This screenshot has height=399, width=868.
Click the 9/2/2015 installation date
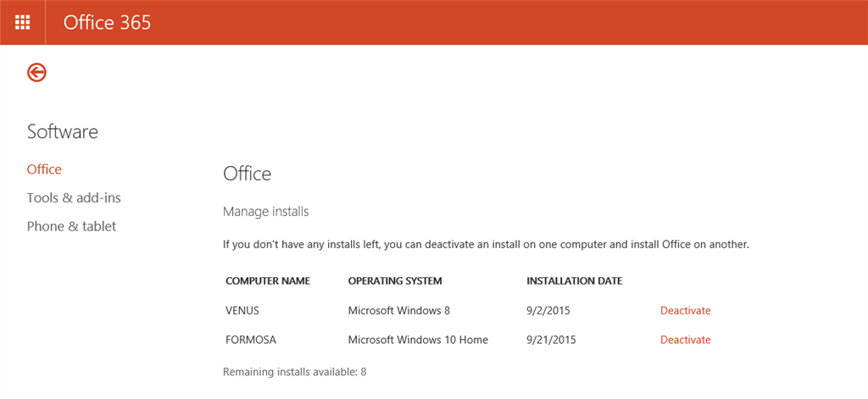(548, 310)
